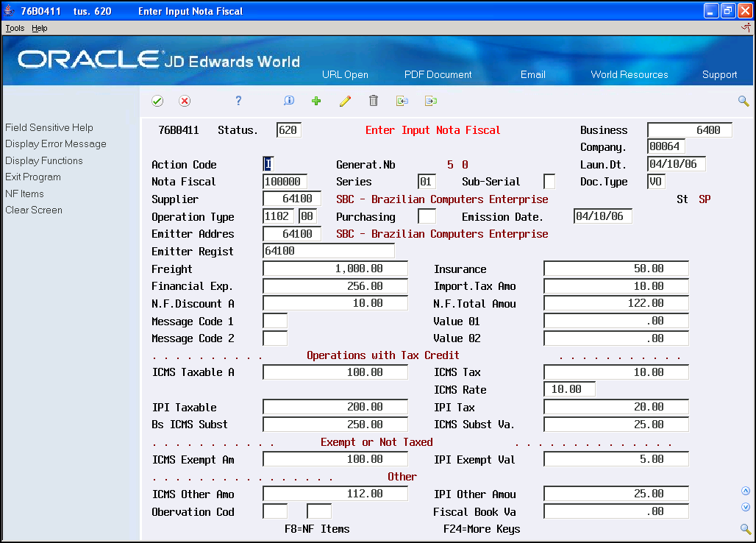Click the red X cancel icon
The height and width of the screenshot is (543, 756).
click(184, 101)
